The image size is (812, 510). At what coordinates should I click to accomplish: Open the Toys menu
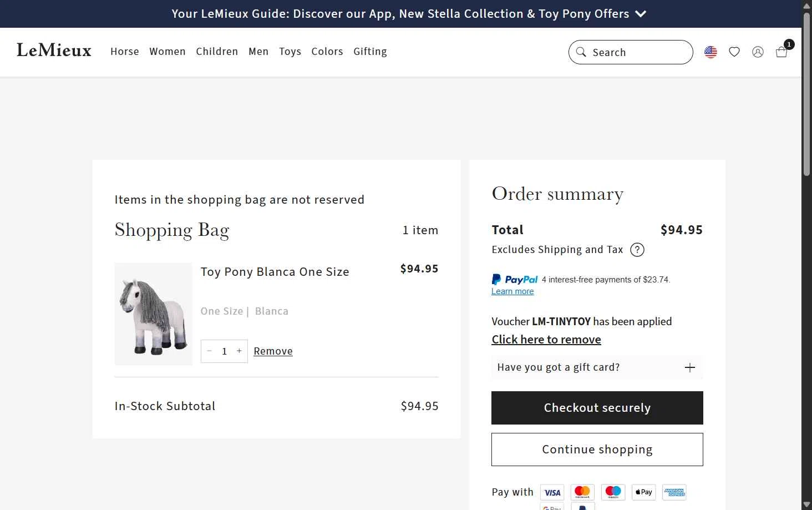[x=290, y=52]
